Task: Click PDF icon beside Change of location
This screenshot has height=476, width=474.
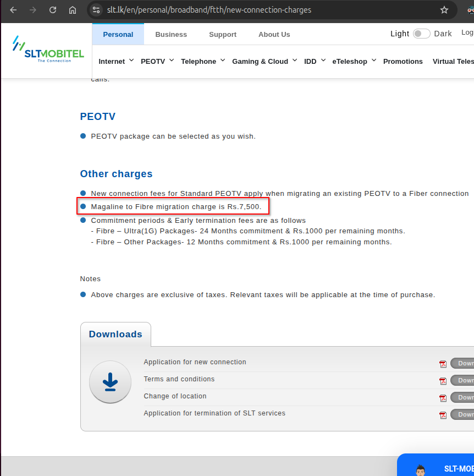Action: 443,398
